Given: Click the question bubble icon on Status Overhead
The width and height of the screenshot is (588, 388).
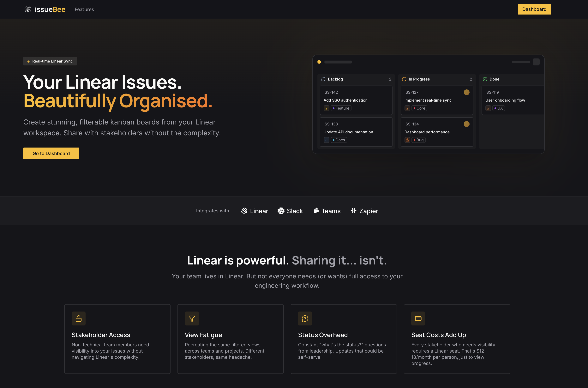Looking at the screenshot, I should click(305, 318).
